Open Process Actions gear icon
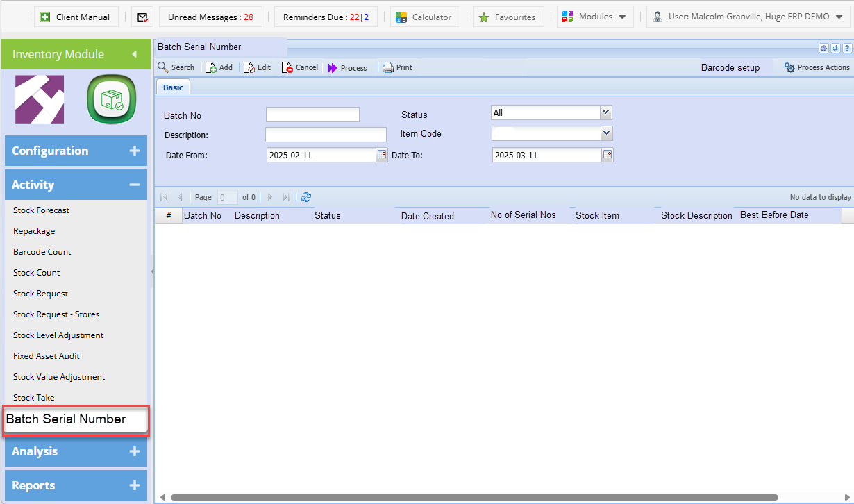 click(789, 67)
